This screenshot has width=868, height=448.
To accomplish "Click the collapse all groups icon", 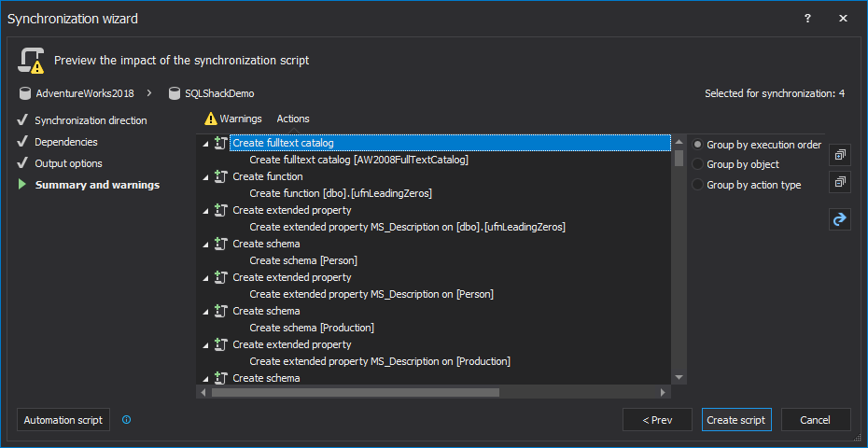I will pos(839,182).
